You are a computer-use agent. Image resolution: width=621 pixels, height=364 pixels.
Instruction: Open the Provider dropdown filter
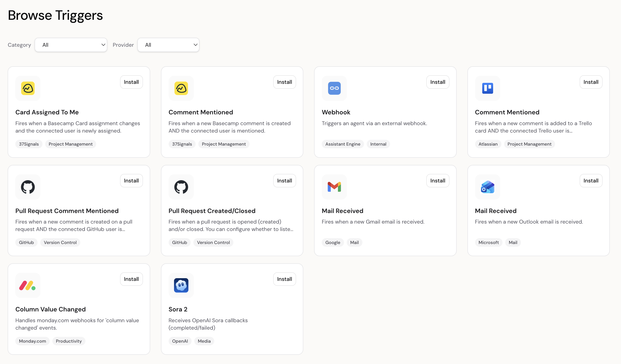tap(168, 45)
